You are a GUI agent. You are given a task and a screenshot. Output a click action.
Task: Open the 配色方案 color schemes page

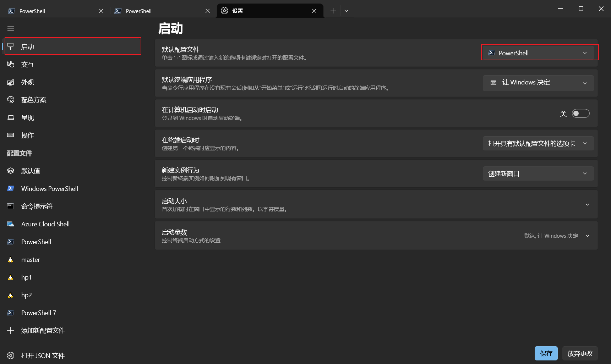tap(34, 100)
